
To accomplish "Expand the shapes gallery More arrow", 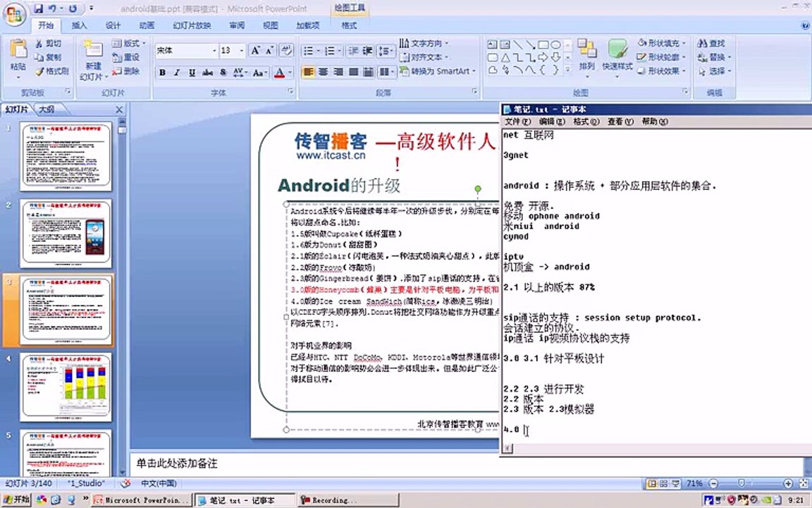I will pos(567,69).
